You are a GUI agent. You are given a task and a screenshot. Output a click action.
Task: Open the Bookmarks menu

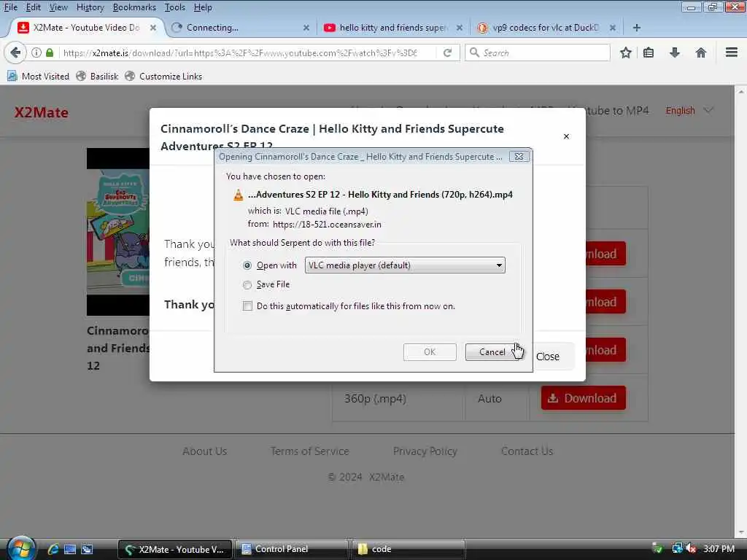(134, 7)
